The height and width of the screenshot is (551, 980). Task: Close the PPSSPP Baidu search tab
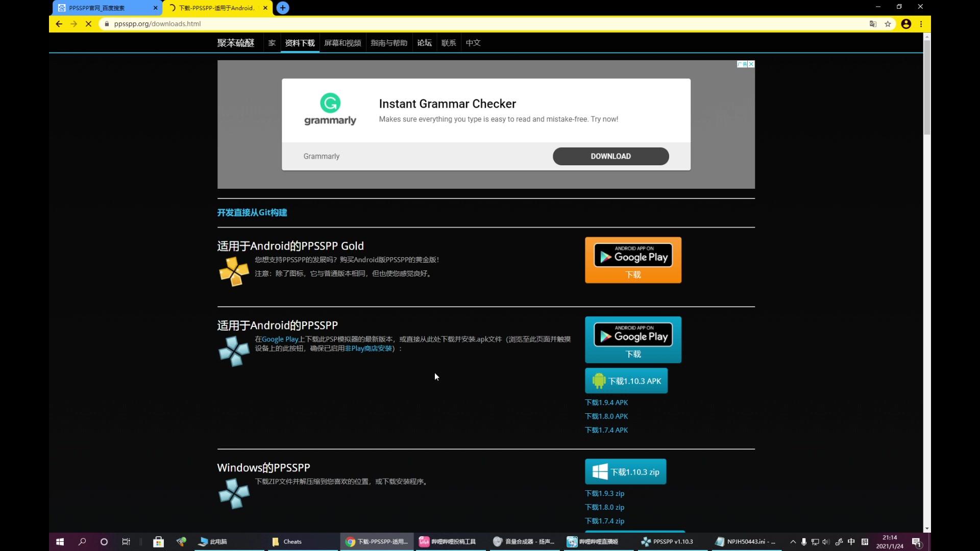pos(156,8)
